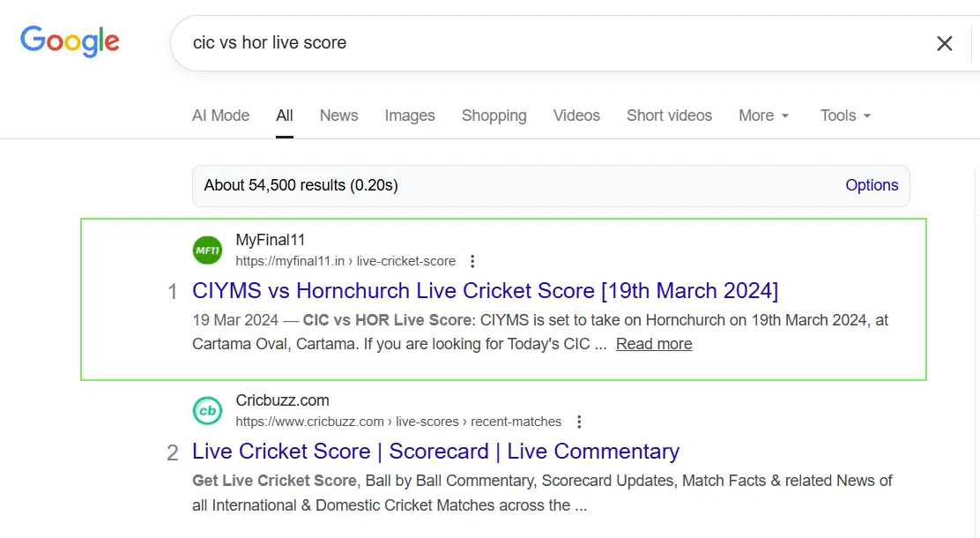980x538 pixels.
Task: Open Live Cricket Score Scorecard Cricbuzz result
Action: [x=435, y=452]
